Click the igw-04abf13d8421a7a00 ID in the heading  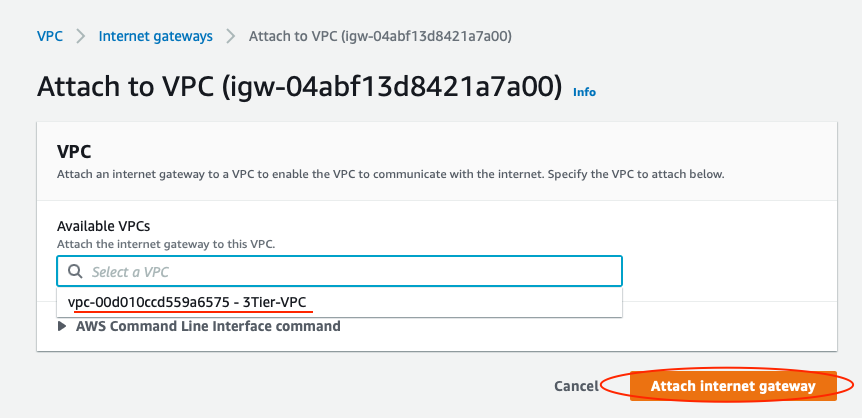tap(393, 88)
